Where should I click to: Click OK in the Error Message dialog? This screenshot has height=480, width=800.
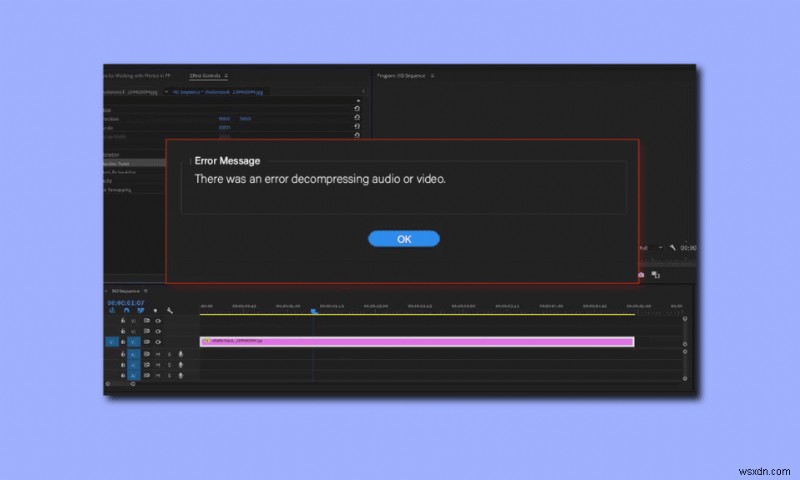[404, 239]
